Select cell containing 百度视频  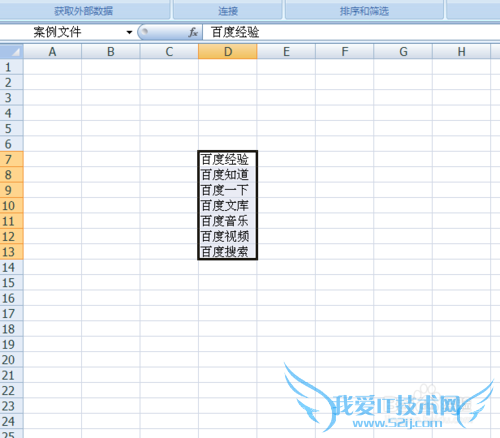(228, 236)
